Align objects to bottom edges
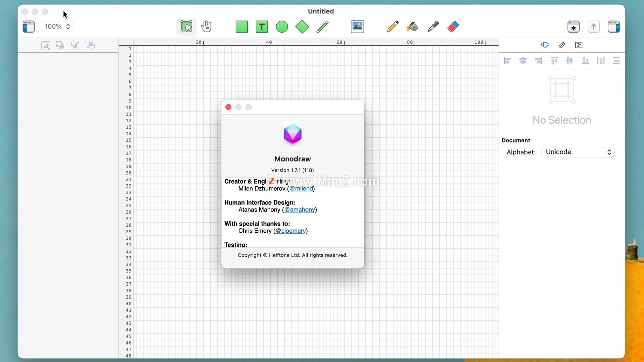The height and width of the screenshot is (362, 644). click(x=585, y=61)
